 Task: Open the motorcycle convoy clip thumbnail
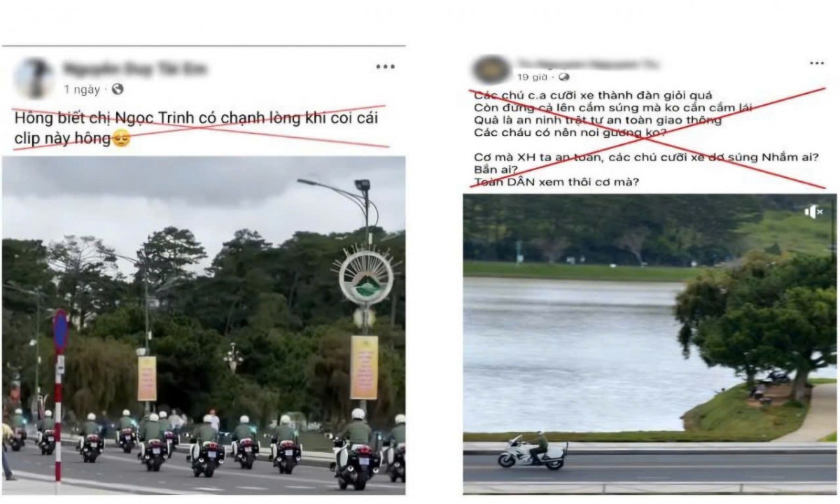204,325
